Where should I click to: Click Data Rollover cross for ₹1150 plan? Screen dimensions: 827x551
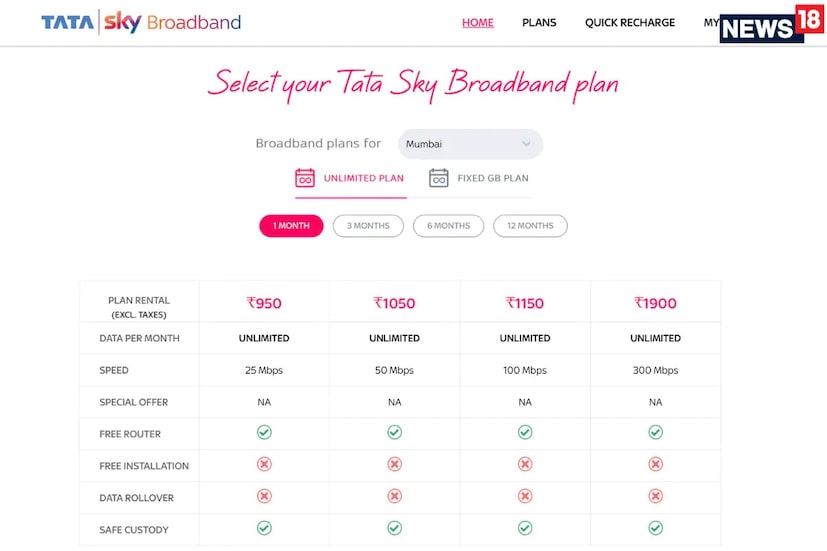pos(525,497)
